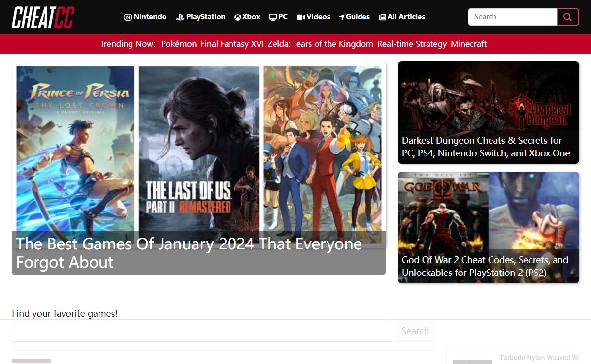The image size is (591, 364).
Task: Focus the top header search field
Action: [x=512, y=17]
